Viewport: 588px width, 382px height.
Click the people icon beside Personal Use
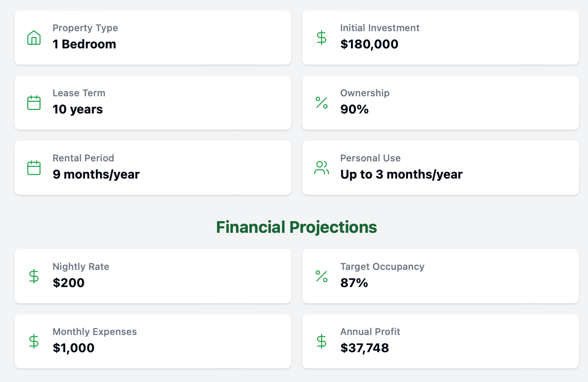(322, 168)
